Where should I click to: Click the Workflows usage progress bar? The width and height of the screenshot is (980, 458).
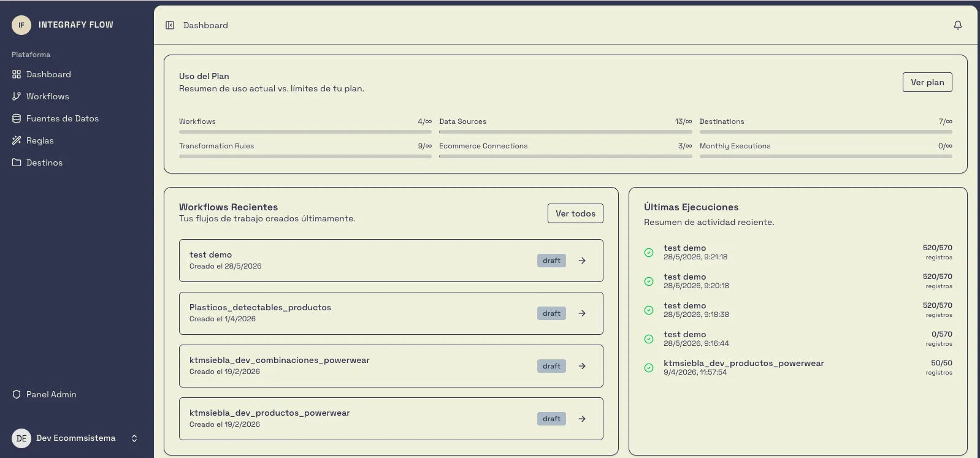[x=305, y=132]
